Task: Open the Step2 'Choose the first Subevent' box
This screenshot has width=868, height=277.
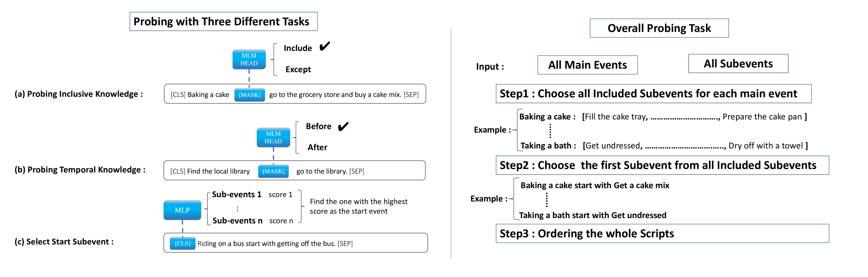Action: (662, 165)
